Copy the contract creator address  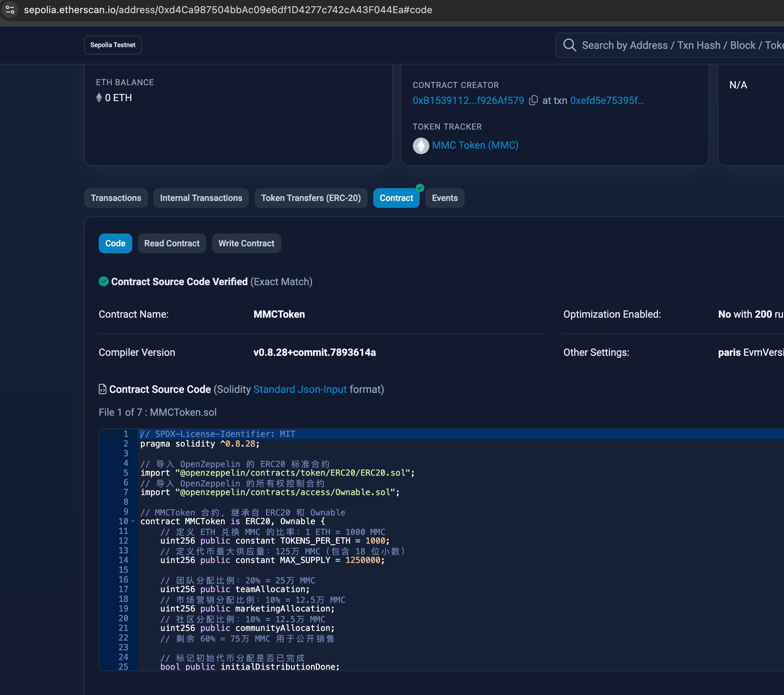coord(533,100)
